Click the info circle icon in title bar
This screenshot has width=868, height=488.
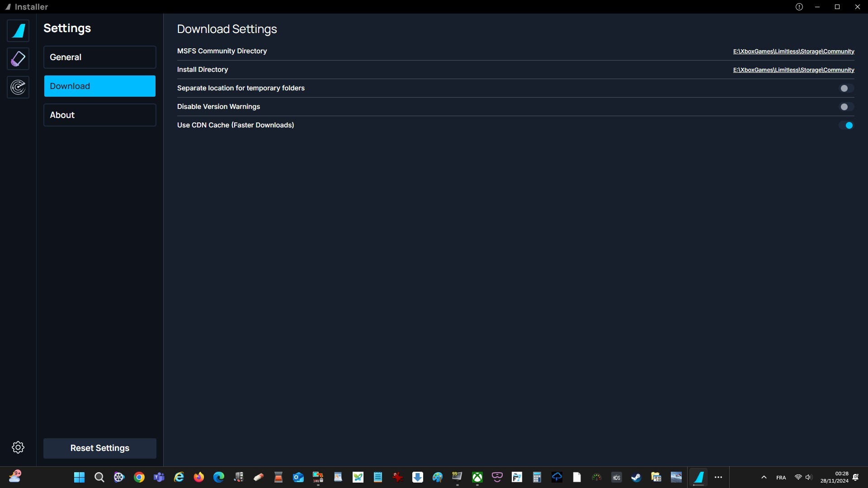(x=799, y=7)
